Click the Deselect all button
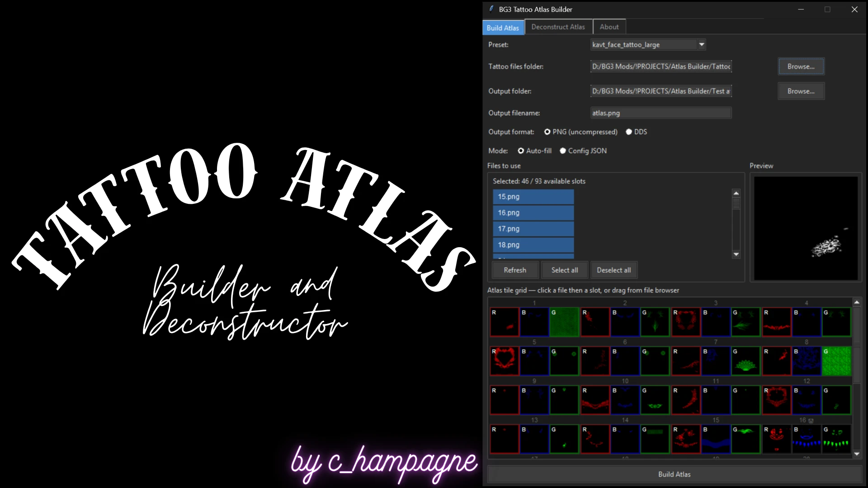This screenshot has width=868, height=488. pos(614,270)
